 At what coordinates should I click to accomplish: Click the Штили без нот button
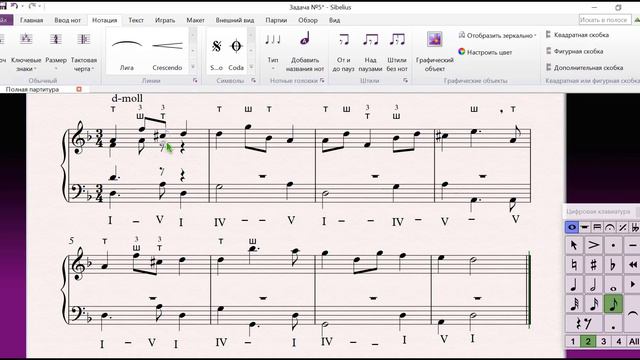[x=397, y=51]
